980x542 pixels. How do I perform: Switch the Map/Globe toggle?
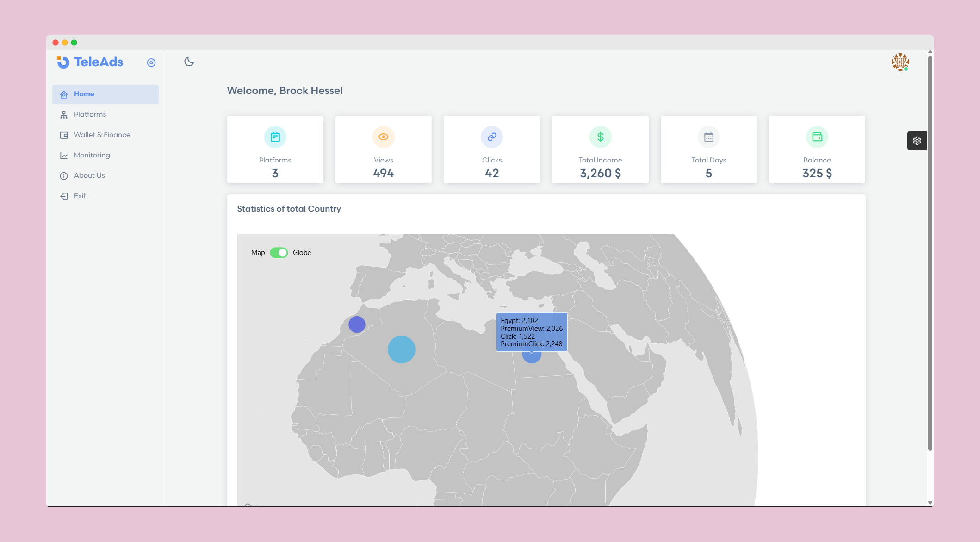(279, 253)
